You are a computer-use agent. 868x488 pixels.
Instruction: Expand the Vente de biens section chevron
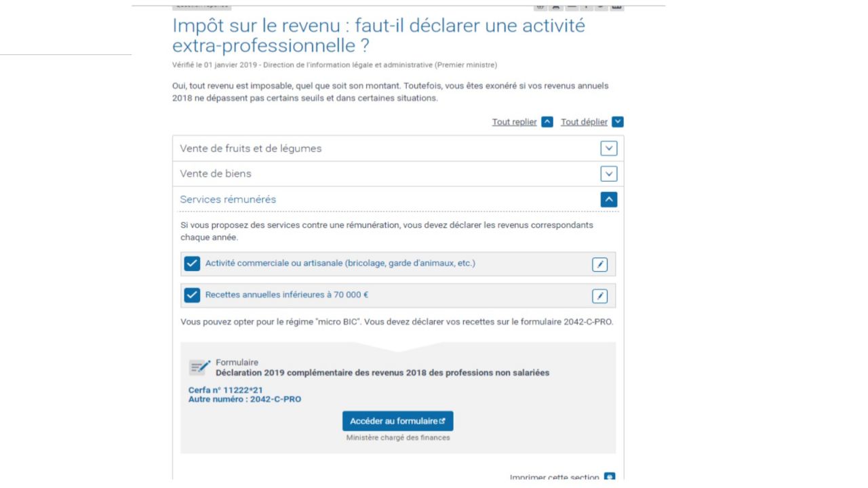click(609, 174)
